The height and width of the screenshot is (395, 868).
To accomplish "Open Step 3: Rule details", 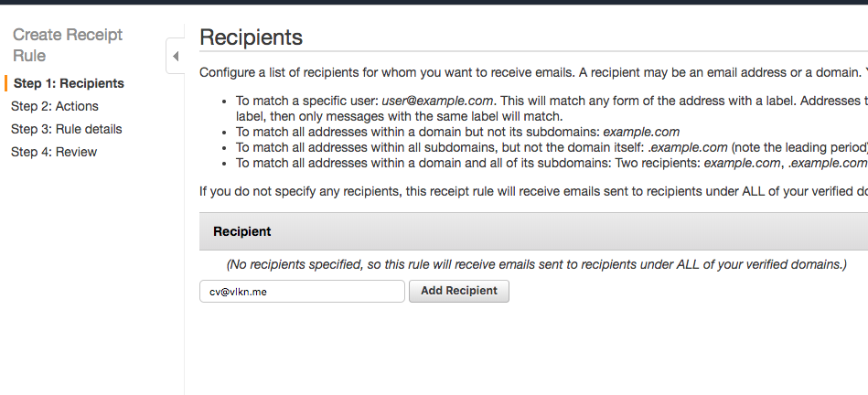I will (67, 129).
